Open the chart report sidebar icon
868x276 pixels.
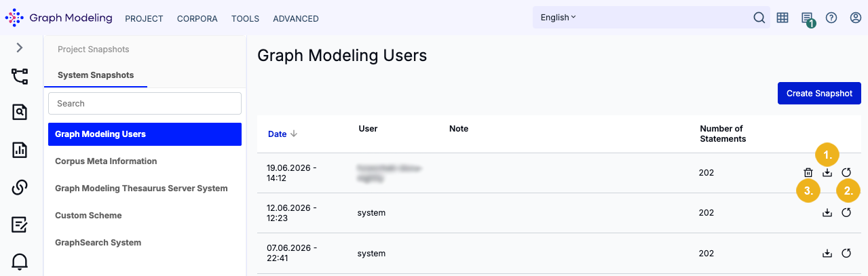[20, 150]
